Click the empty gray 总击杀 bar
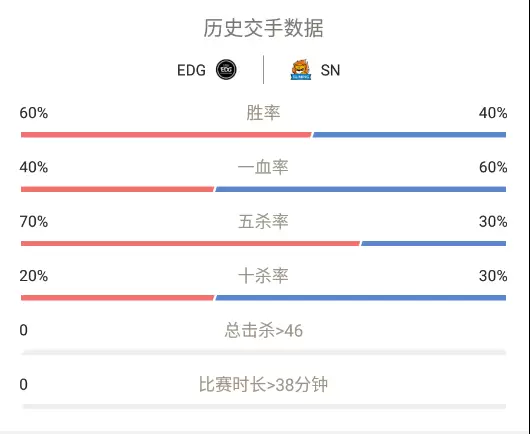Screen dimensions: 530x434 click(x=264, y=353)
